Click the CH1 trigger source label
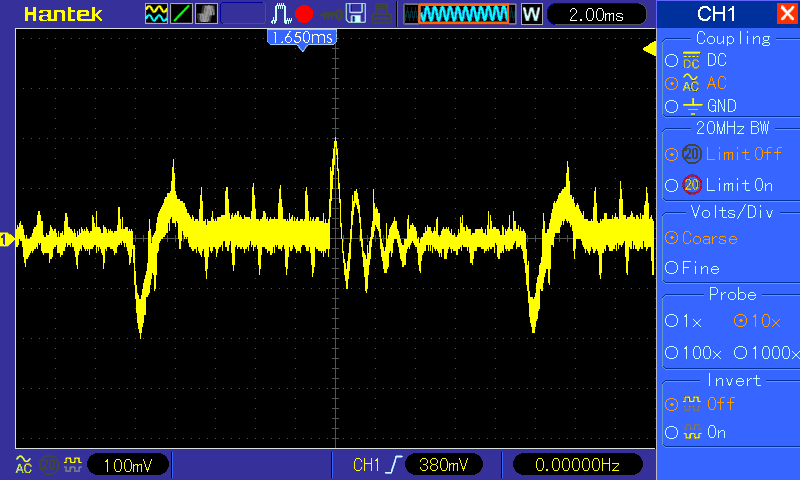The width and height of the screenshot is (800, 480). pos(366,465)
